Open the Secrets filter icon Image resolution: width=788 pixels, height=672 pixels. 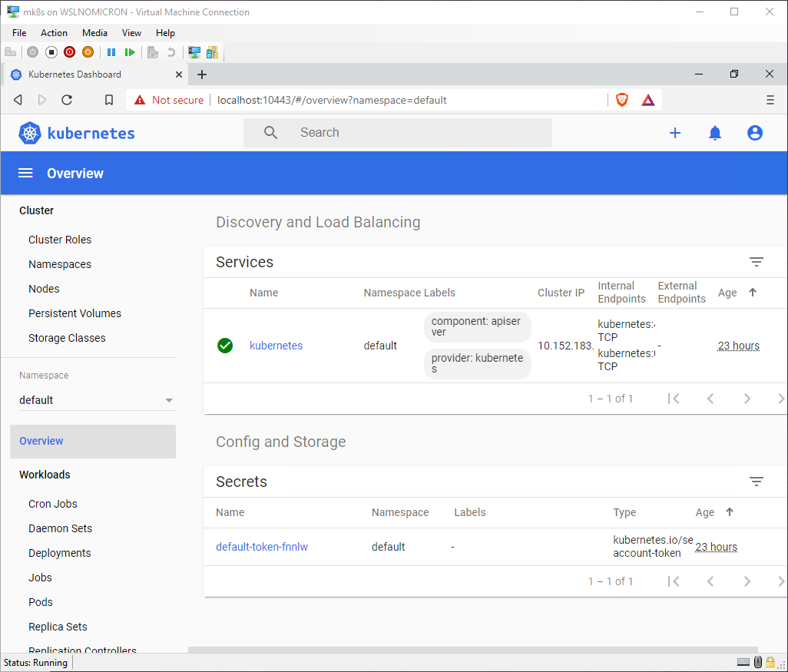click(757, 482)
